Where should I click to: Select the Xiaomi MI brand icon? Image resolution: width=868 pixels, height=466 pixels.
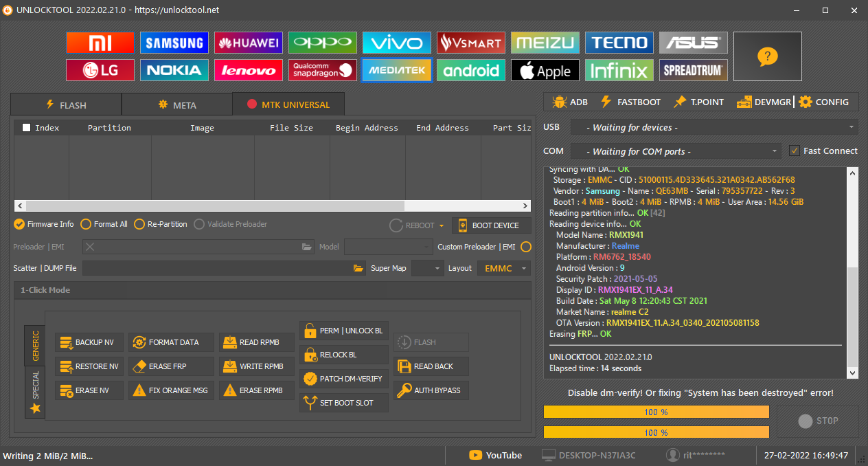(x=100, y=43)
